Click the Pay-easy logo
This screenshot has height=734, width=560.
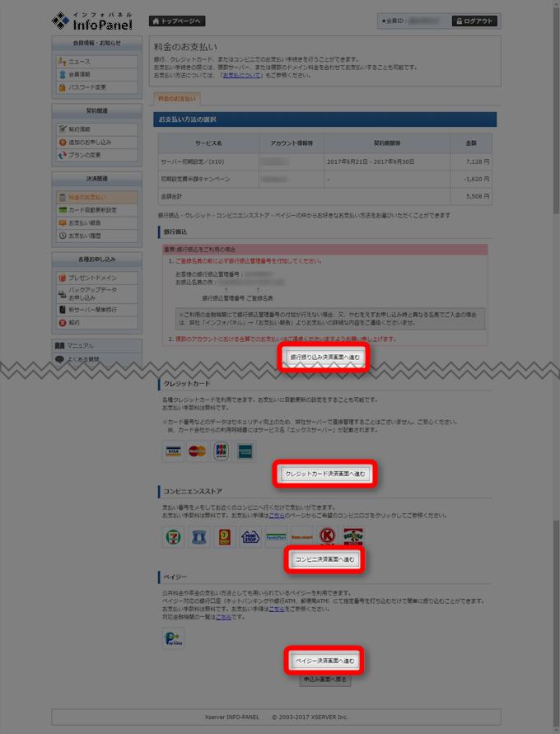click(174, 638)
